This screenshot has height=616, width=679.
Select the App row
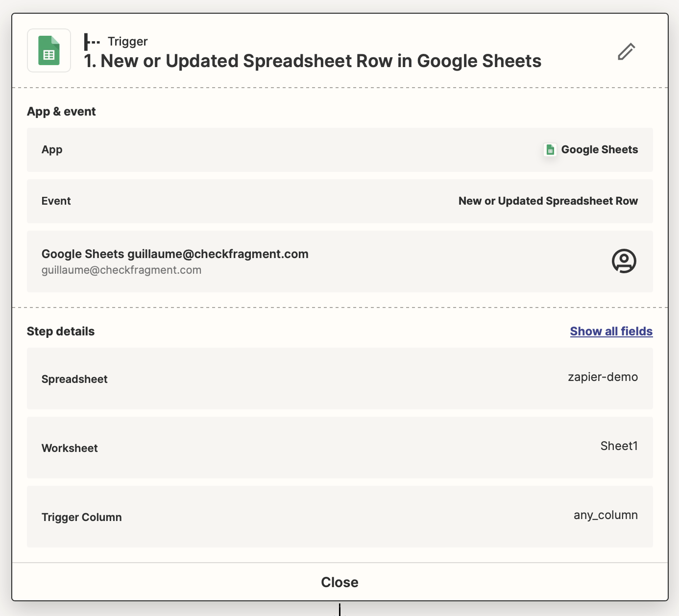[x=340, y=150]
